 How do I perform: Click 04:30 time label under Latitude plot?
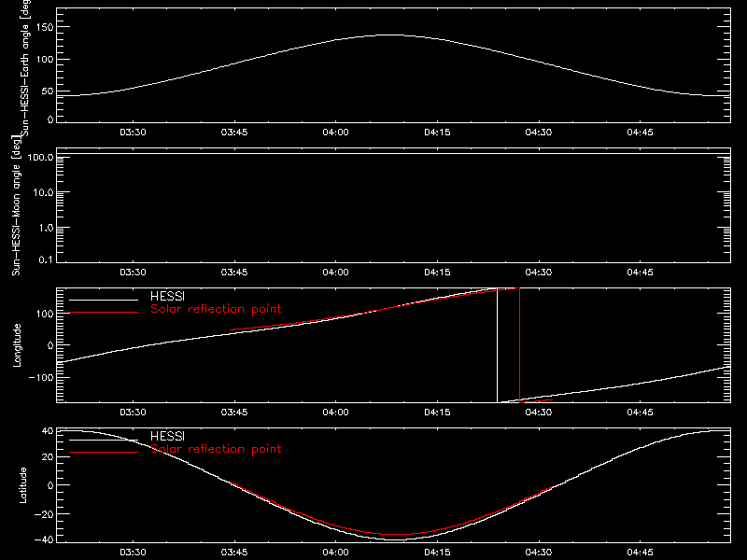[x=539, y=553]
